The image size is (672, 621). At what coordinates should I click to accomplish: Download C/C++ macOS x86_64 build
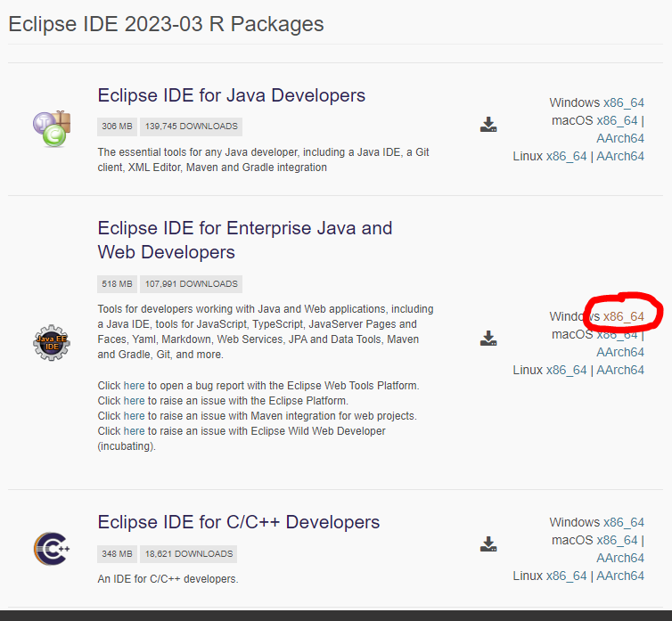click(617, 541)
